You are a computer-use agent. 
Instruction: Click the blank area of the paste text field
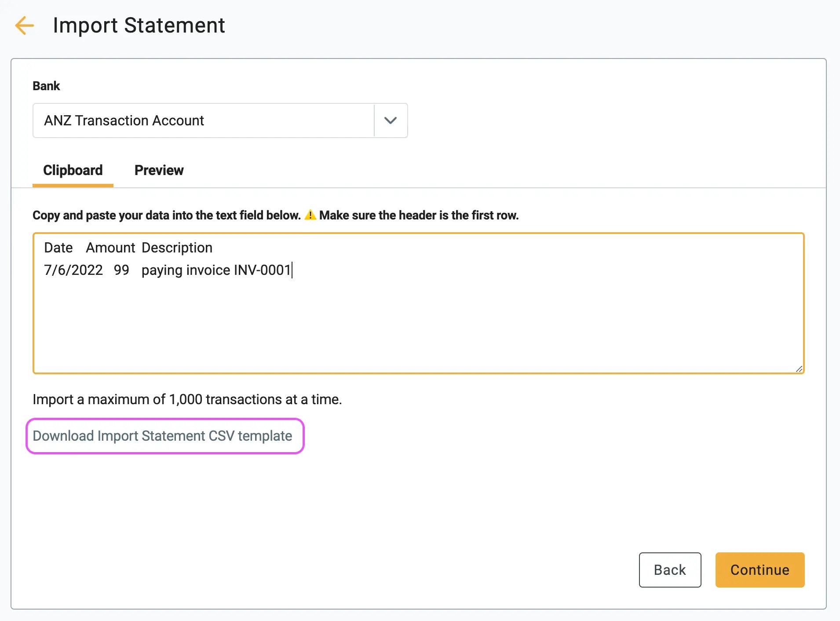[418, 325]
